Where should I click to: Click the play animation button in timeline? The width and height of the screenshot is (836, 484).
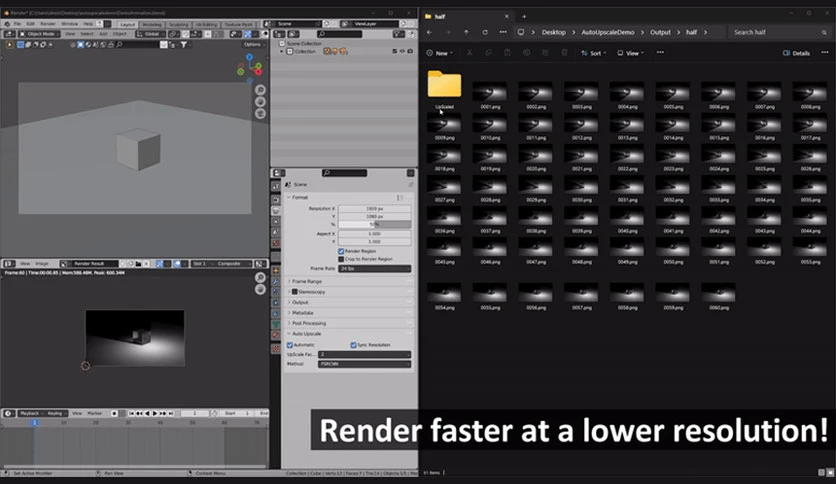click(x=155, y=413)
